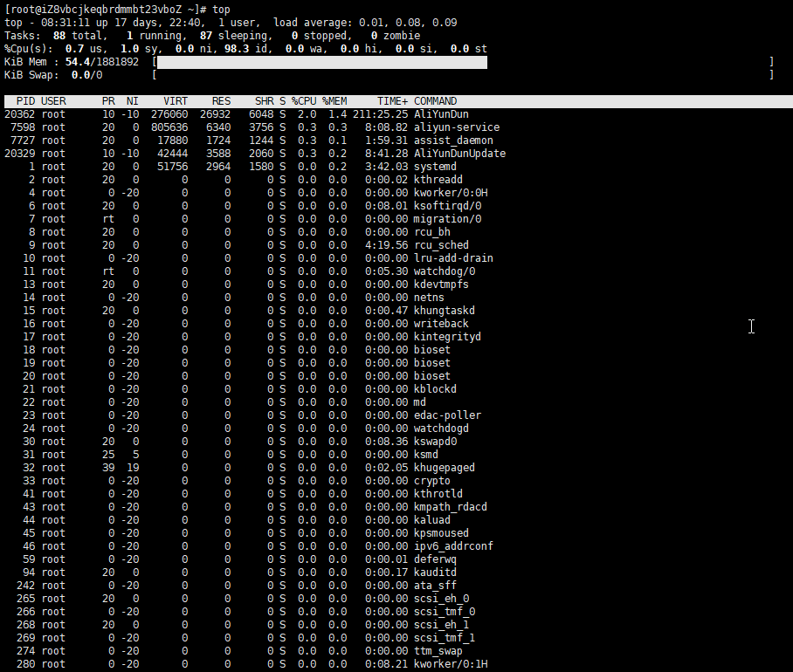Click the COMMAND column header
The height and width of the screenshot is (672, 793).
(x=435, y=101)
